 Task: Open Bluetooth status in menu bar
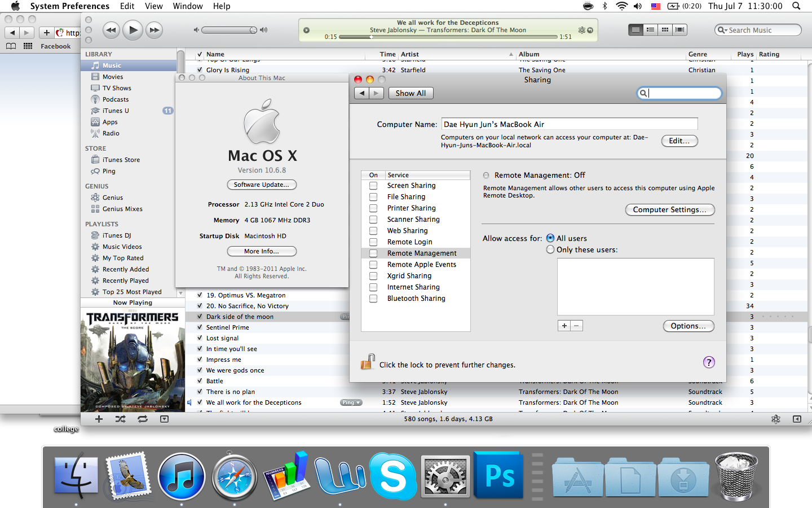click(x=604, y=6)
